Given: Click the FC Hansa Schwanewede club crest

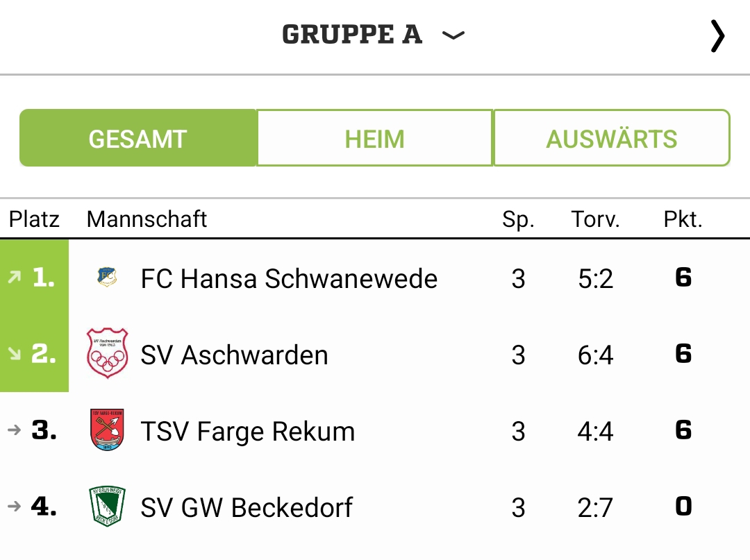Looking at the screenshot, I should (x=107, y=277).
